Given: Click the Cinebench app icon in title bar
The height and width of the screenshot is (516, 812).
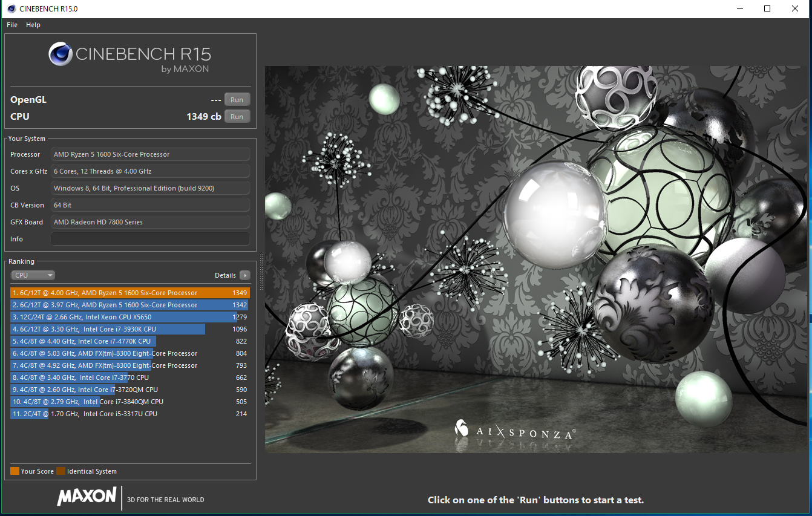Looking at the screenshot, I should 10,9.
